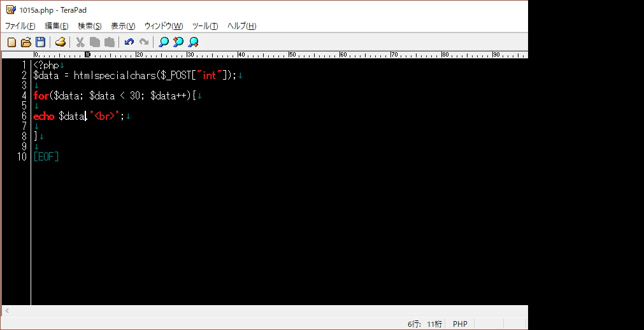
Task: Click the greyed Redo arrow icon
Action: click(x=144, y=42)
